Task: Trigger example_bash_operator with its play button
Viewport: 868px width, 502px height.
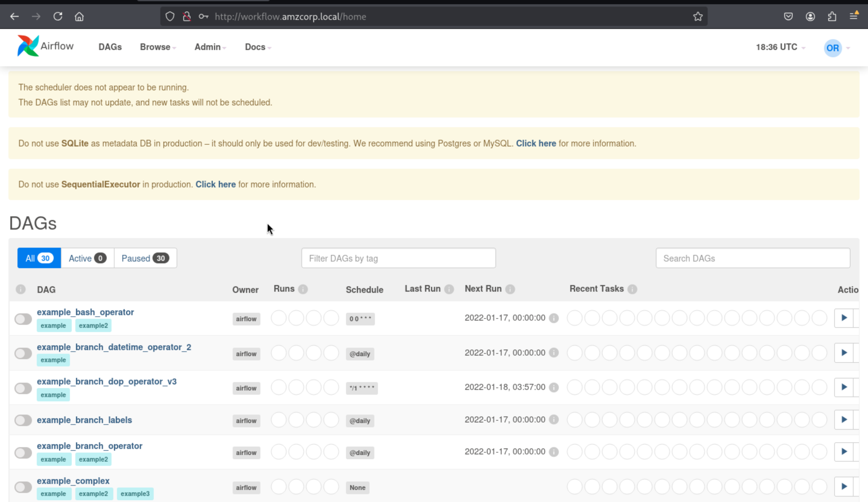Action: tap(844, 318)
